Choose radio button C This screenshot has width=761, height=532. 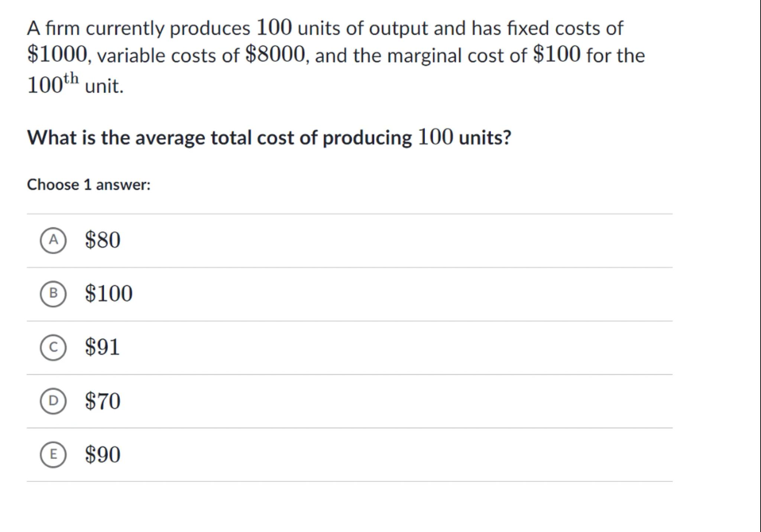[53, 347]
